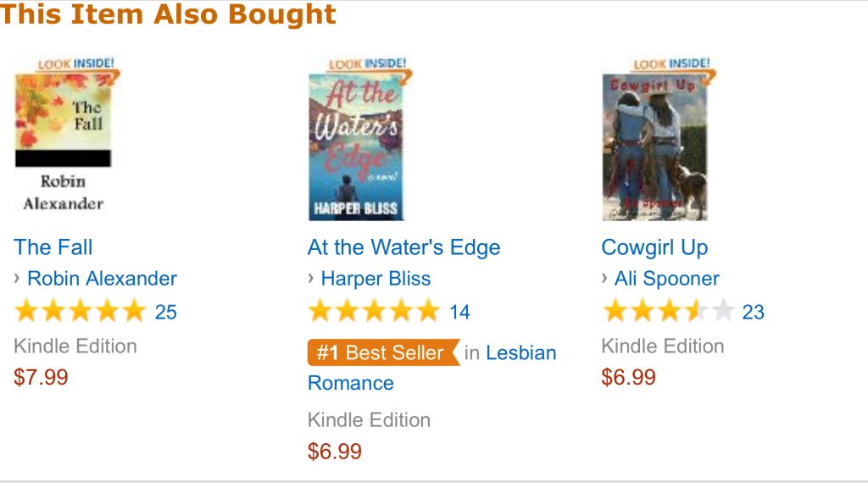Visit Robin Alexander author page
The image size is (868, 488).
pos(102,278)
